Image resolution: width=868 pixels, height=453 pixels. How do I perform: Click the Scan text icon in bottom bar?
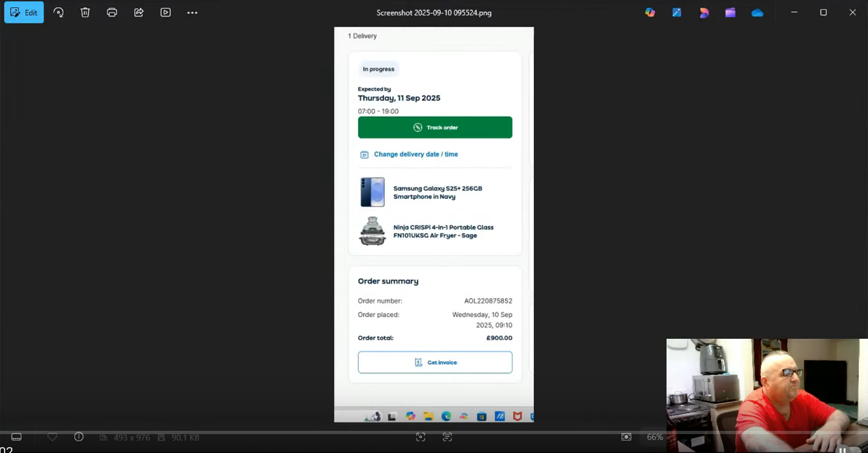tap(447, 437)
